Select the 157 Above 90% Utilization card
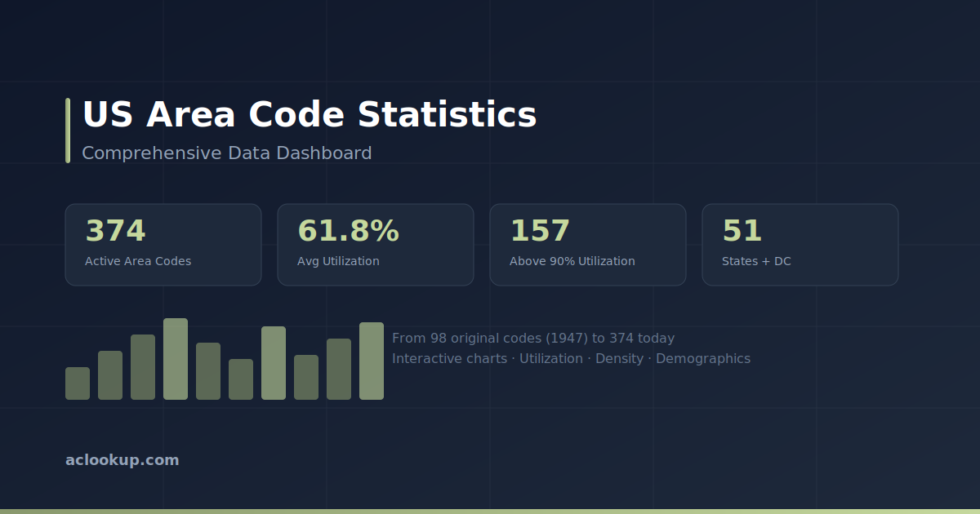Viewport: 980px width, 514px height. coord(588,245)
